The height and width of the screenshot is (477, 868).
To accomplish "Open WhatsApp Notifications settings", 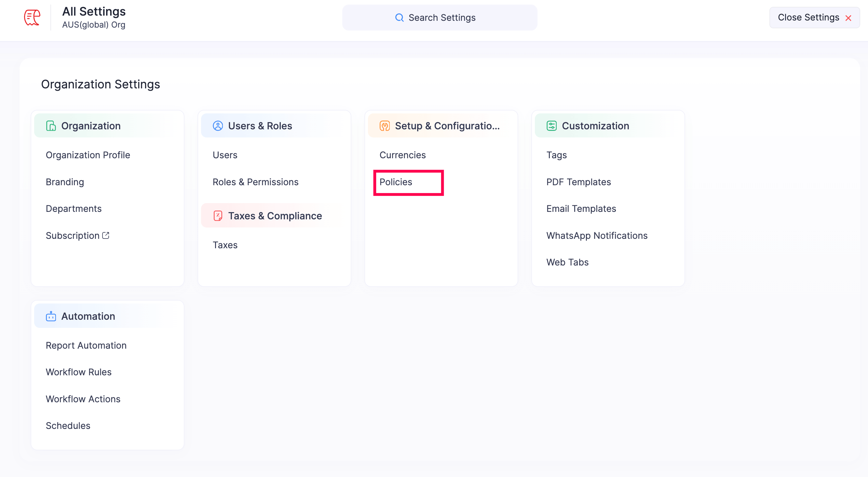I will point(596,235).
